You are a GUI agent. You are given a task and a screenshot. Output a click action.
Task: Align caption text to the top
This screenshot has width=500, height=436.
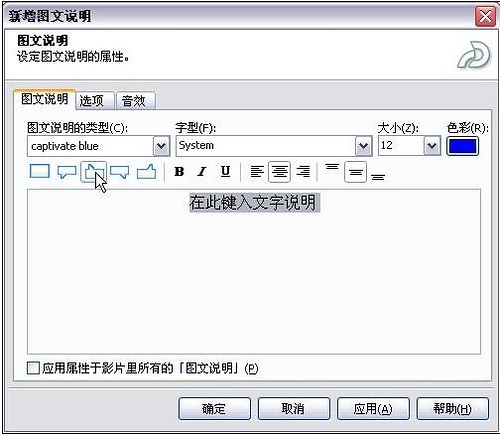[x=332, y=167]
